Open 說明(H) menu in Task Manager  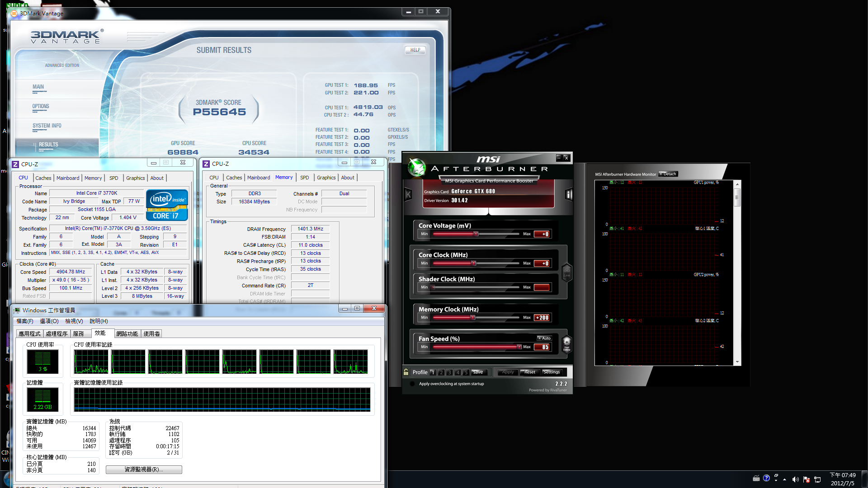99,321
